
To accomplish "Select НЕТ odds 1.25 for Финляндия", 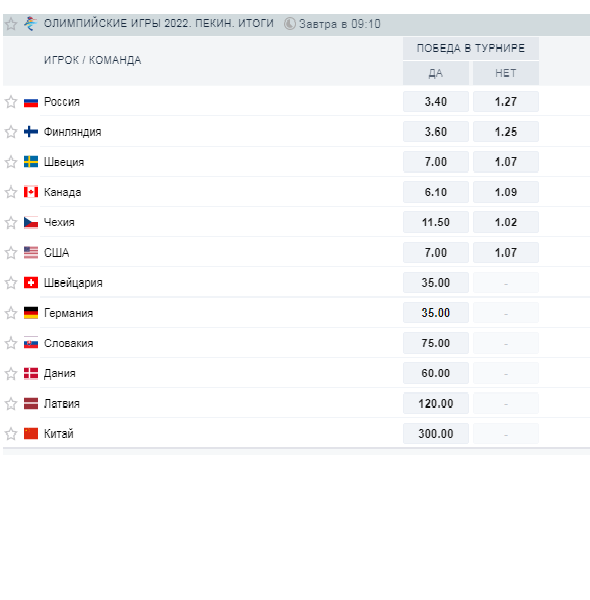I will [x=506, y=132].
